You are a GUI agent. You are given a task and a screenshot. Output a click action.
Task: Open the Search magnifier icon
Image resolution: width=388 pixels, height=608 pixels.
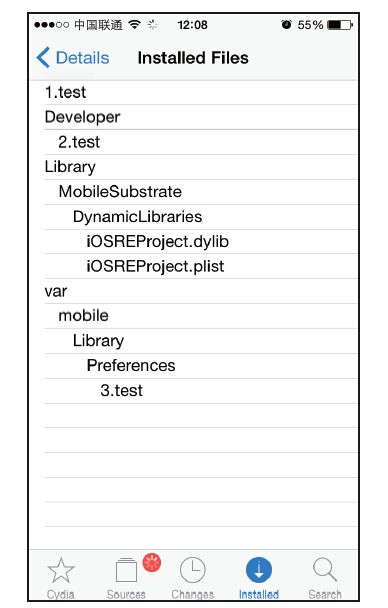(325, 569)
